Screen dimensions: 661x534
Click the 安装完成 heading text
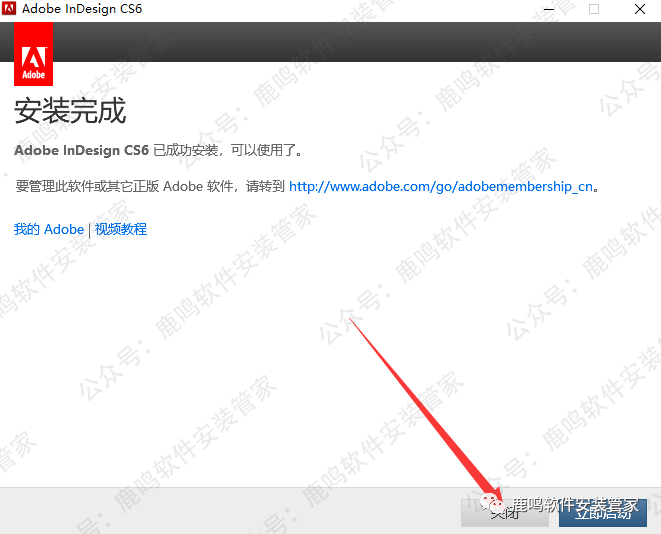point(70,111)
